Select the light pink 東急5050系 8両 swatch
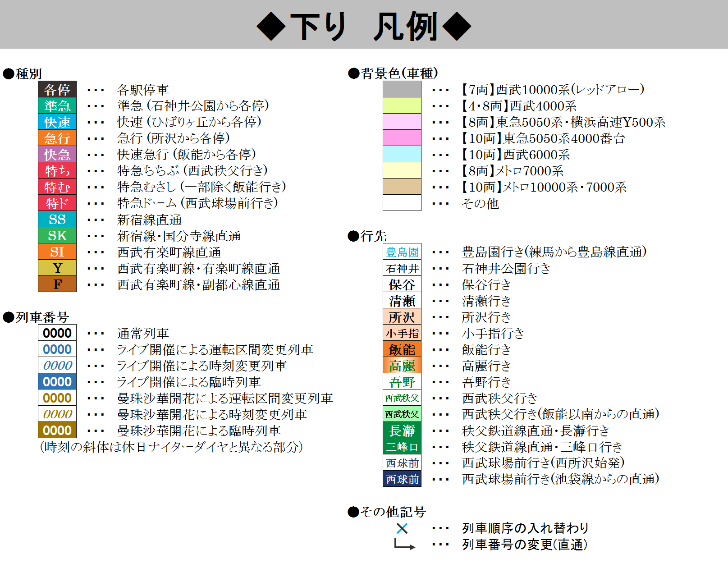 [402, 122]
